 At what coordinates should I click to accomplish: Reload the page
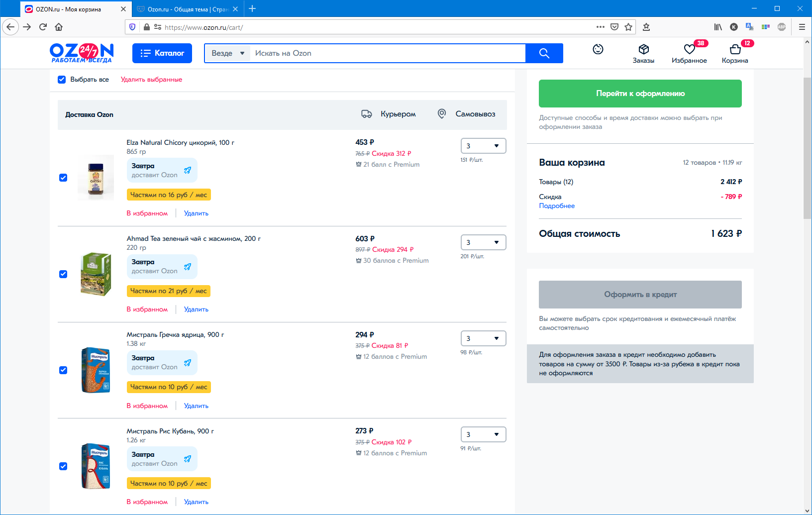(43, 27)
